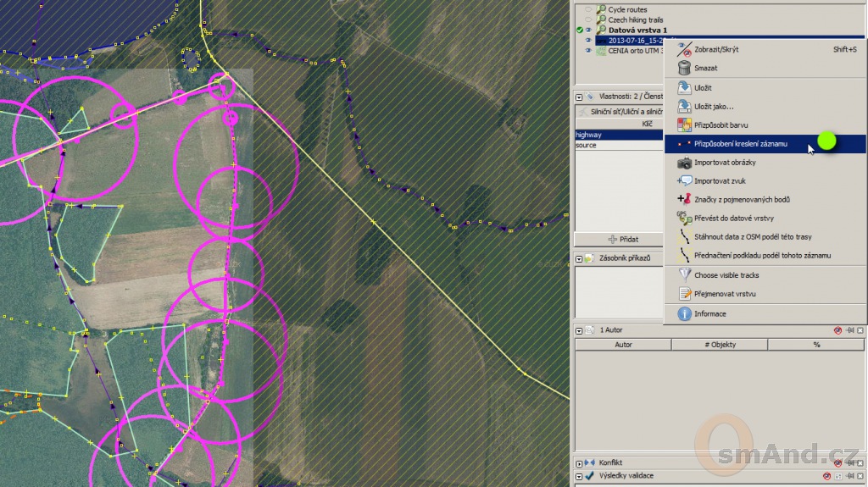Viewport: 868px width, 487px height.
Task: Select the Datová vrstva 1 layer
Action: (x=637, y=30)
